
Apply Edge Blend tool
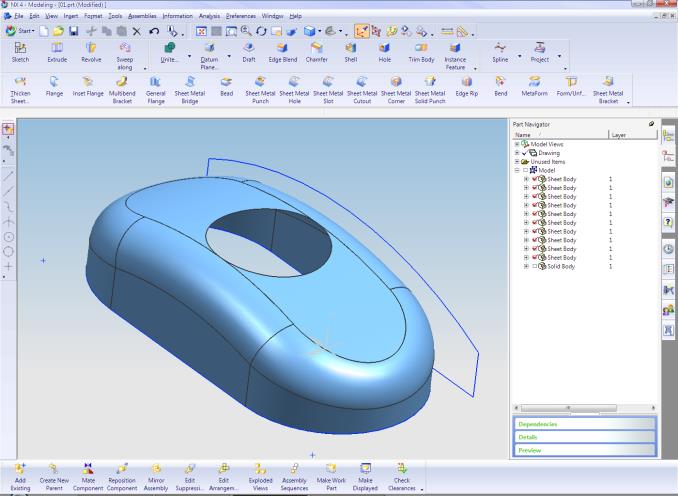coord(282,52)
